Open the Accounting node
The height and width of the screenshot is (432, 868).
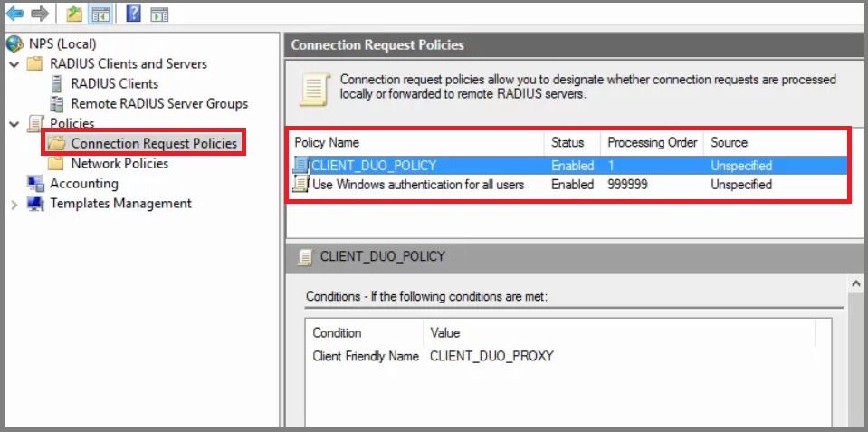pyautogui.click(x=83, y=184)
